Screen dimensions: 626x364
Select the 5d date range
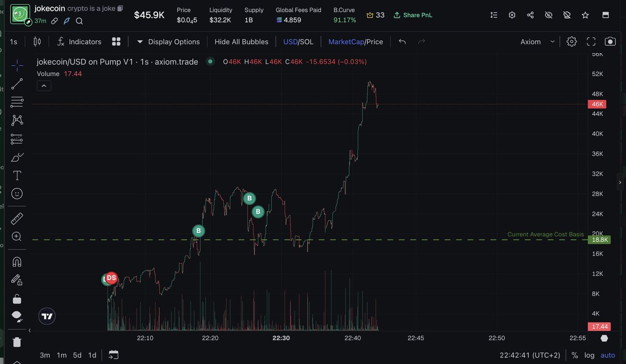77,355
